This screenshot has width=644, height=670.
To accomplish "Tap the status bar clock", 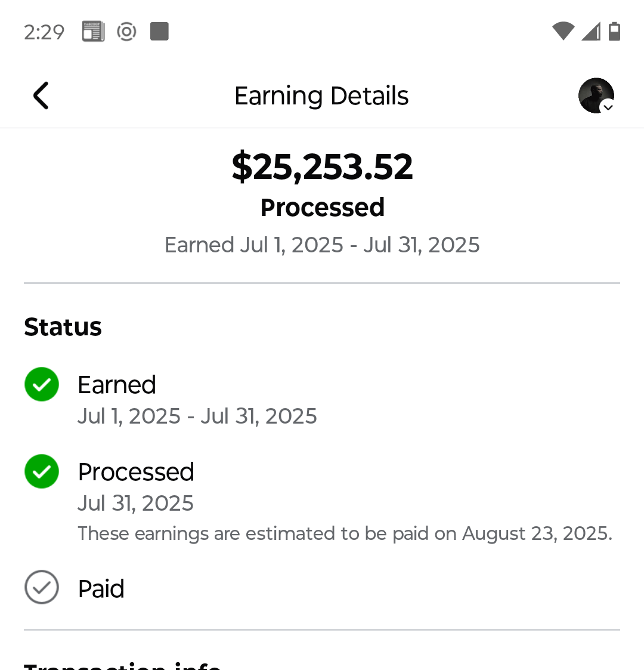I will (x=44, y=32).
